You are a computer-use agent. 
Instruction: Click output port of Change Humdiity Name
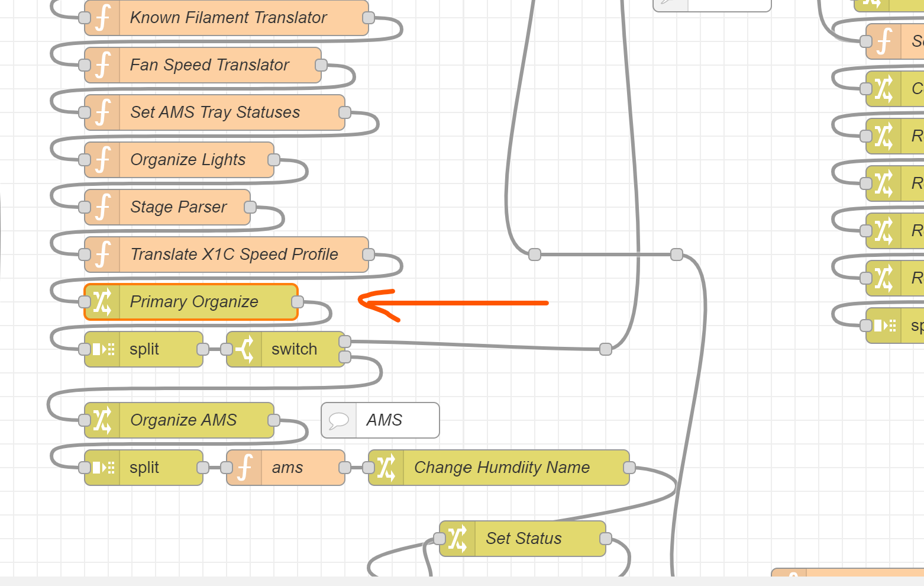click(x=629, y=468)
